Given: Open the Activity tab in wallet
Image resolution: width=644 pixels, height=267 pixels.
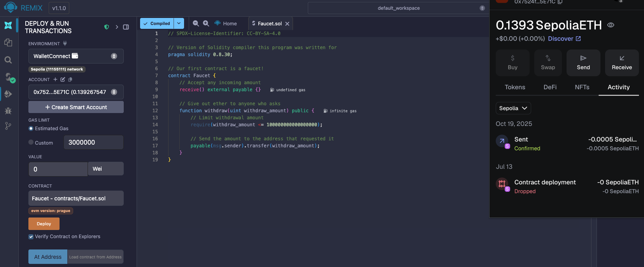Looking at the screenshot, I should (x=619, y=87).
